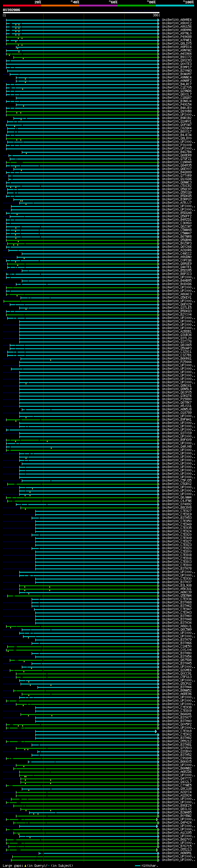Click the white query sequence bar
Image resolution: width=197 pixels, height=868 pixels.
(81, 12)
